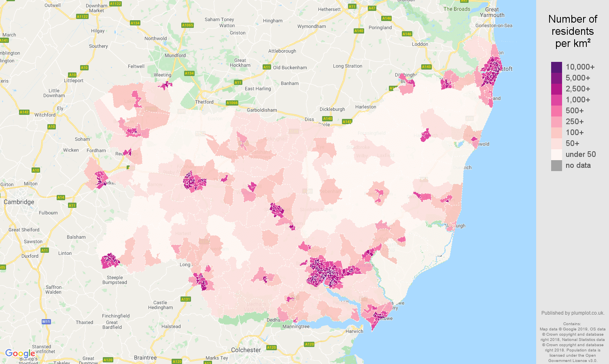Click the grey no data legend swatch
The width and height of the screenshot is (609, 364).
(556, 165)
